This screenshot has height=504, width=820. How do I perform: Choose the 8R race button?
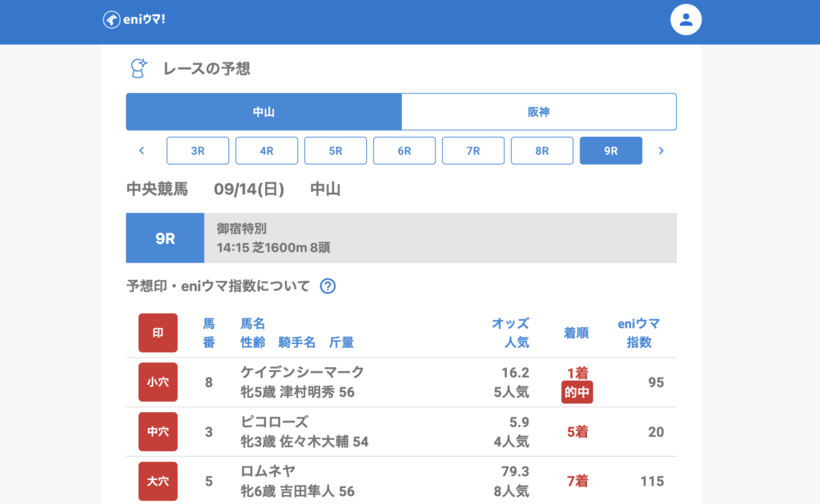tap(542, 150)
